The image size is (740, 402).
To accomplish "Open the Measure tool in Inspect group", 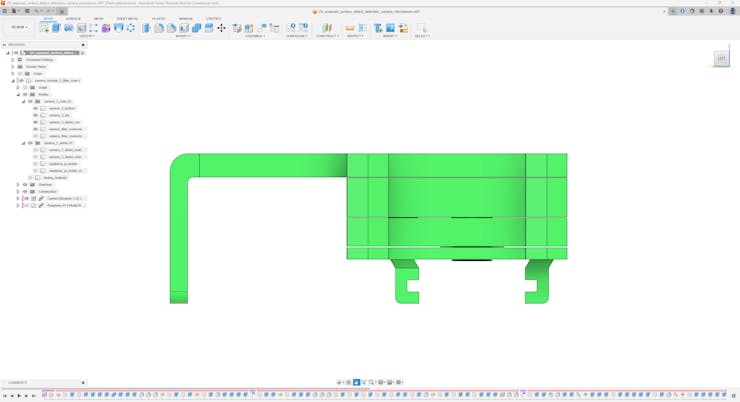I will pyautogui.click(x=350, y=28).
